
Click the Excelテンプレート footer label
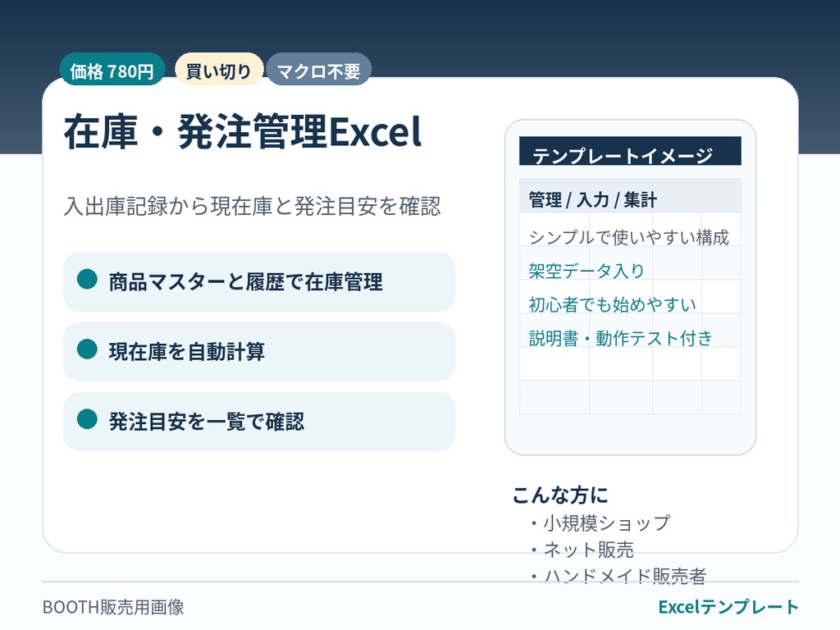tap(728, 607)
